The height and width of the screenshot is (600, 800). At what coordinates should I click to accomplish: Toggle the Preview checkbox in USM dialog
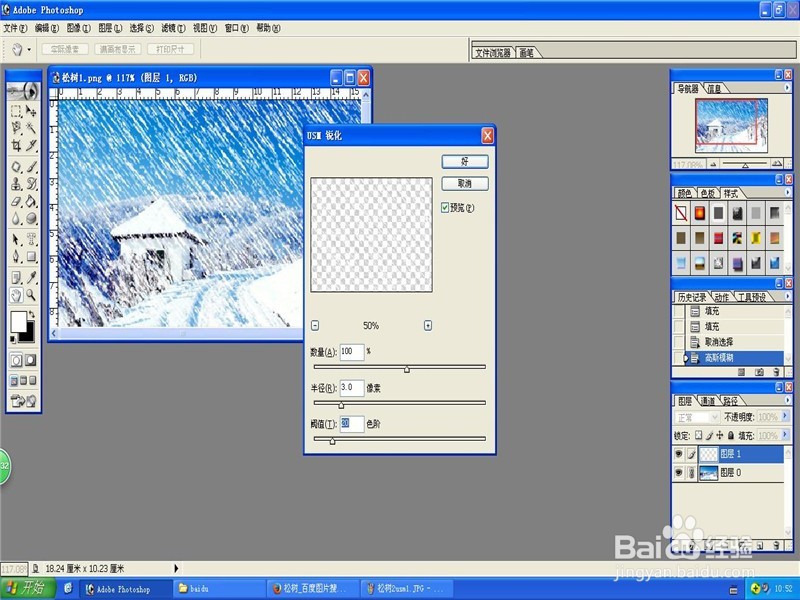tap(445, 207)
